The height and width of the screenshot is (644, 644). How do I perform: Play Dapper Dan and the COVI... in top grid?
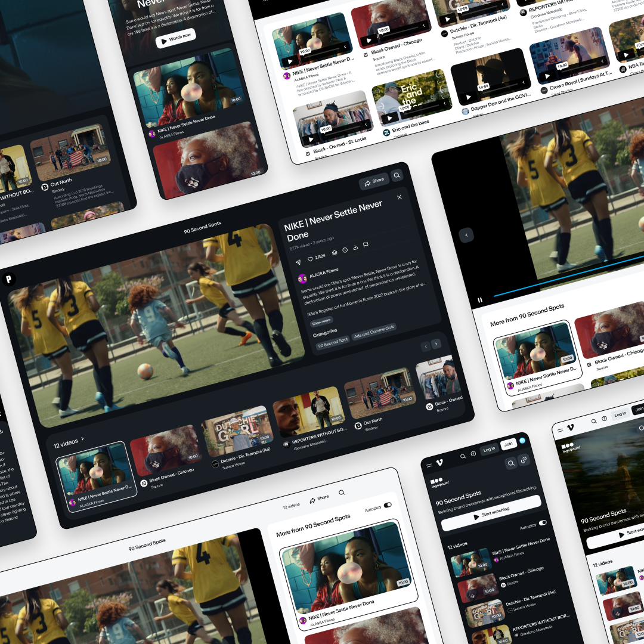click(x=469, y=97)
